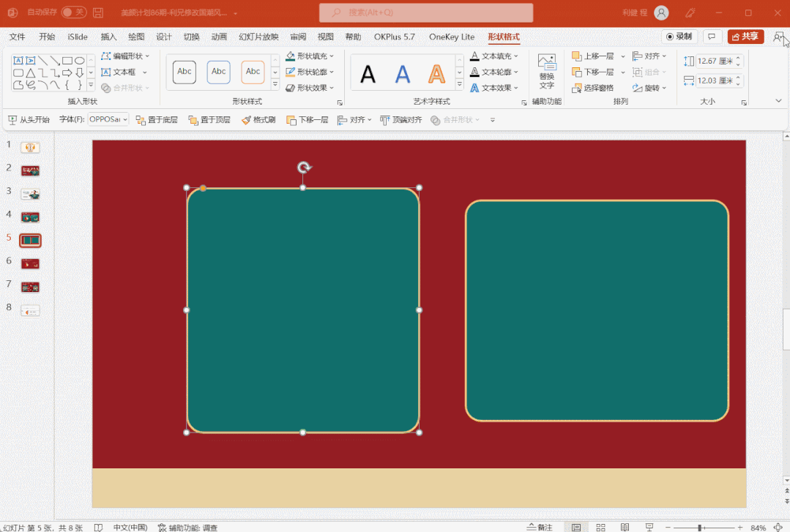Click 置于底层 send to back

tap(157, 119)
